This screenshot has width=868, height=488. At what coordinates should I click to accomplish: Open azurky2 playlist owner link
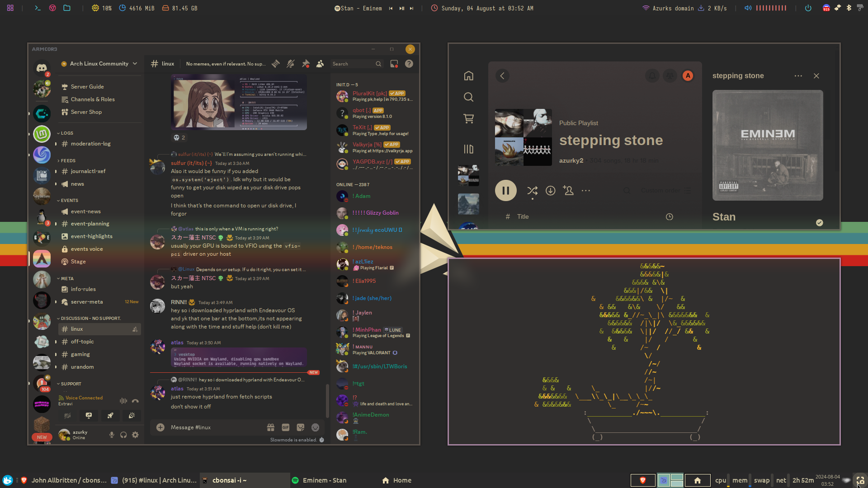[571, 161]
